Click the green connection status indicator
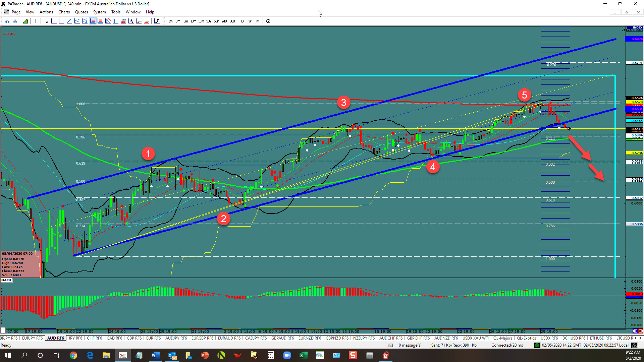The image size is (644, 362). coord(537,345)
